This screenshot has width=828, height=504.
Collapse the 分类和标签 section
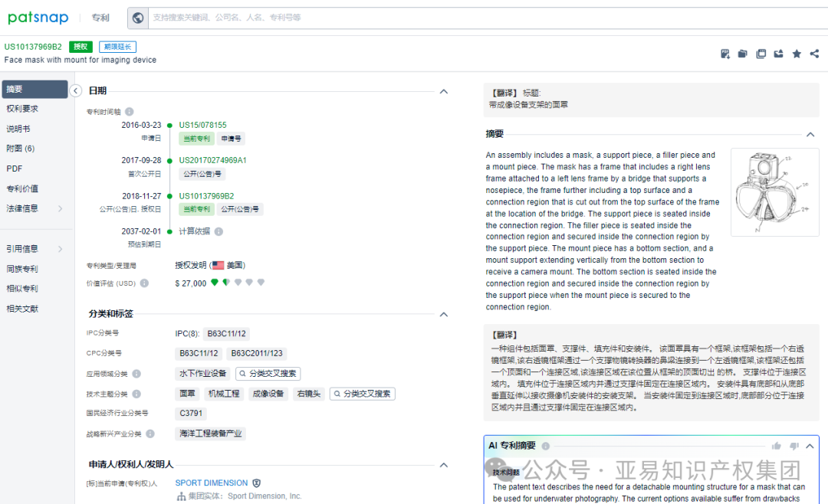click(443, 313)
